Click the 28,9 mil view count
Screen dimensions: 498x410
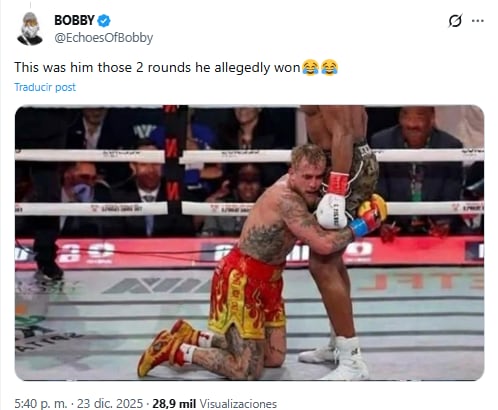pyautogui.click(x=174, y=404)
